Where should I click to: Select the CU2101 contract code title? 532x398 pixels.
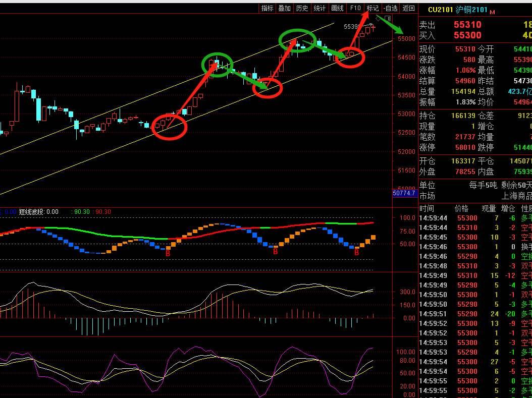click(440, 10)
